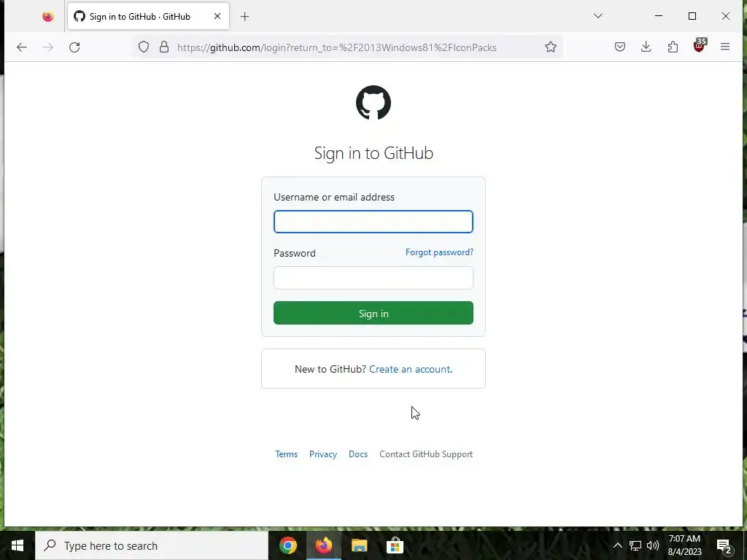Save page to Pocket icon
747x560 pixels.
[620, 47]
